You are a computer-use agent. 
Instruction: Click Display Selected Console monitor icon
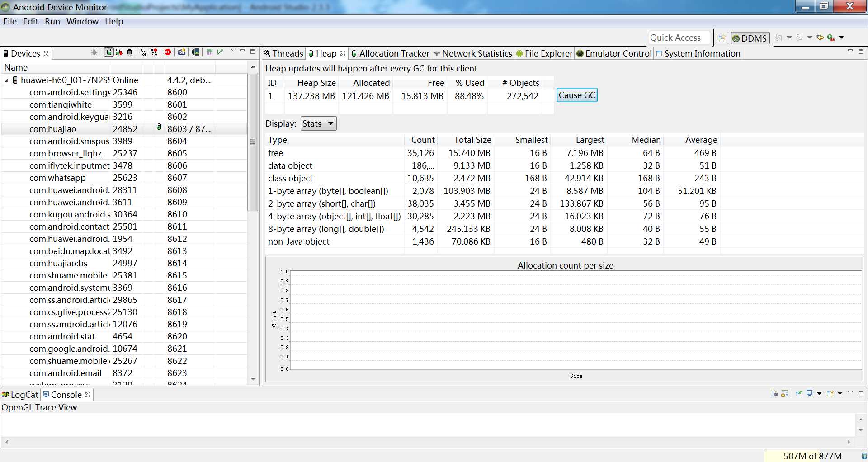point(809,393)
